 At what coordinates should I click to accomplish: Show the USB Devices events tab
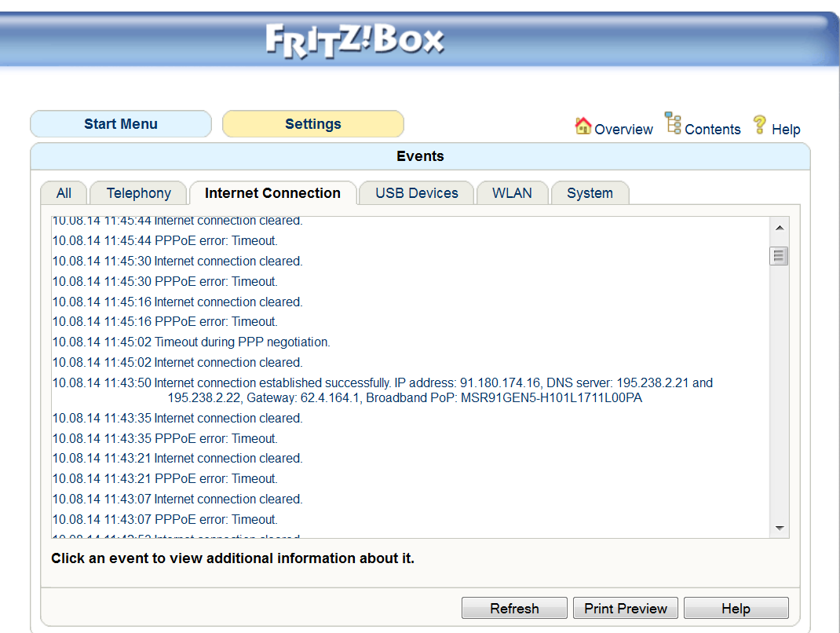pyautogui.click(x=416, y=193)
